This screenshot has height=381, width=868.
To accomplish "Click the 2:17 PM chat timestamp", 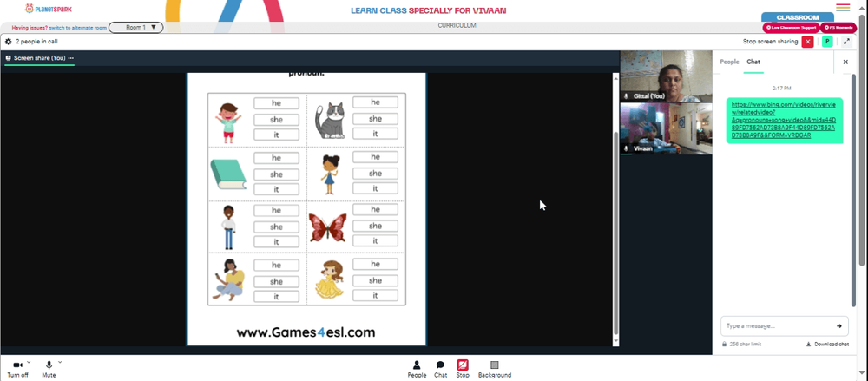I will tap(782, 88).
